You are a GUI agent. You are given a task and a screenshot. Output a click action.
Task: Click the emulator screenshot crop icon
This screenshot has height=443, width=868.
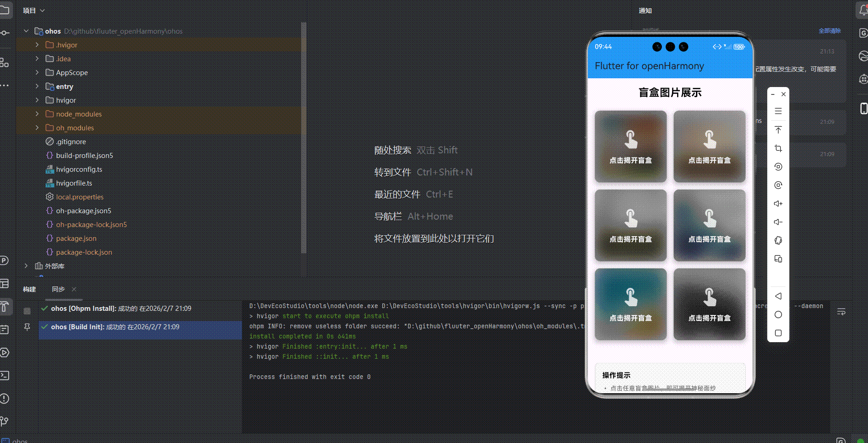click(778, 148)
